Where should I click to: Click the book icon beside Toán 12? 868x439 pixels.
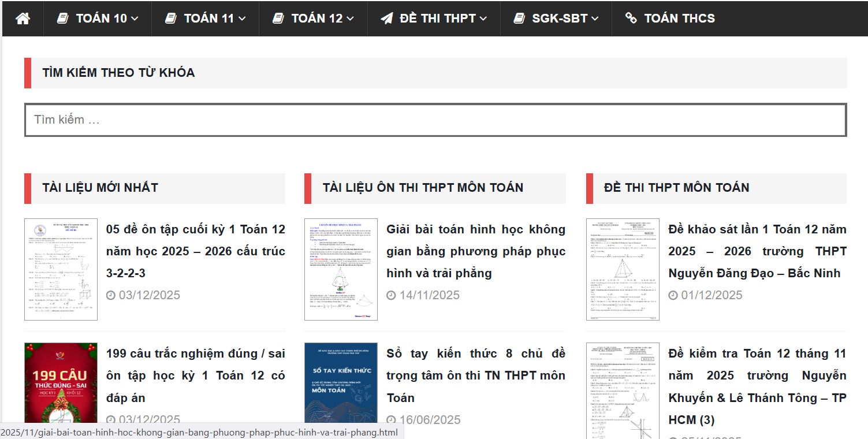coord(278,18)
